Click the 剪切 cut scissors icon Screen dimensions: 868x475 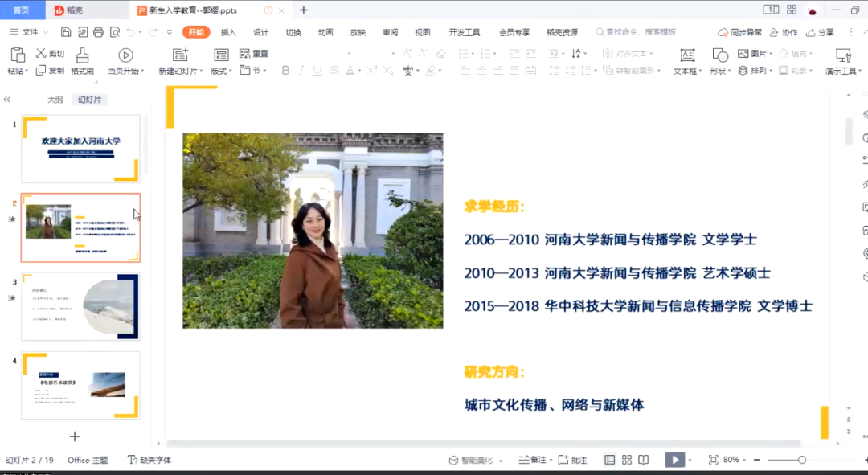coord(41,54)
